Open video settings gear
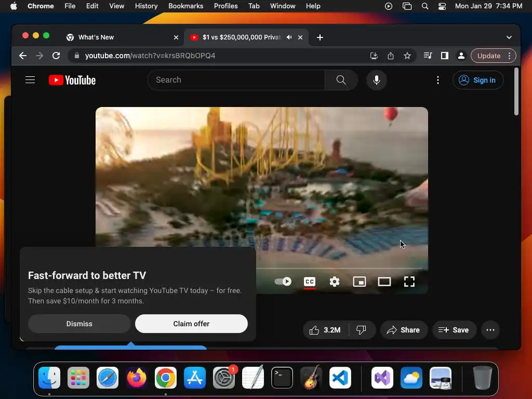The height and width of the screenshot is (399, 532). (335, 282)
